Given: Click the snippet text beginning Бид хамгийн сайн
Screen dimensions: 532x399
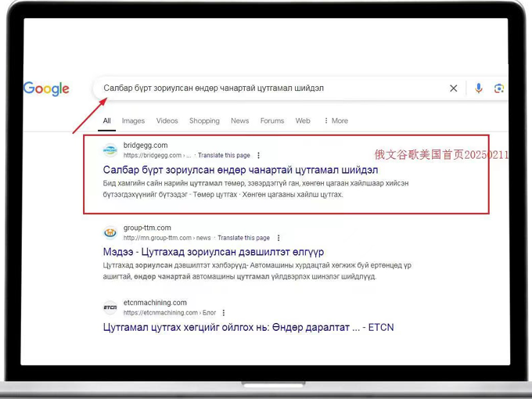Looking at the screenshot, I should coord(256,189).
